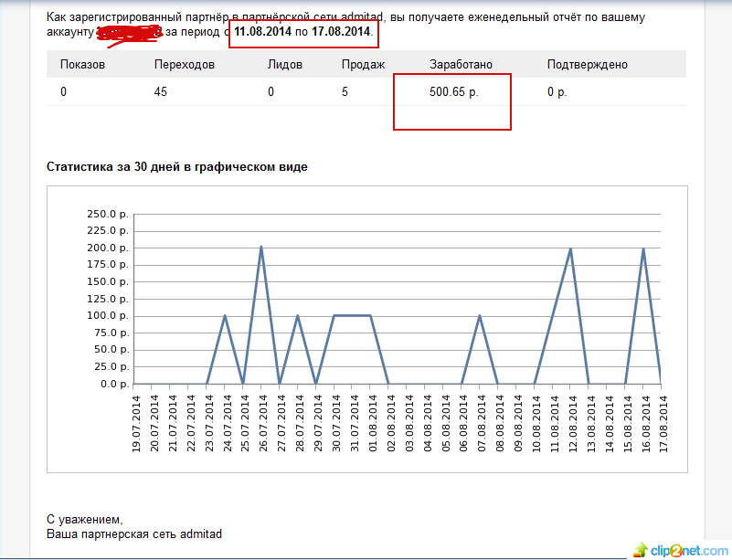
Task: Click the 17.08.2014 date label on chart
Action: tap(663, 424)
